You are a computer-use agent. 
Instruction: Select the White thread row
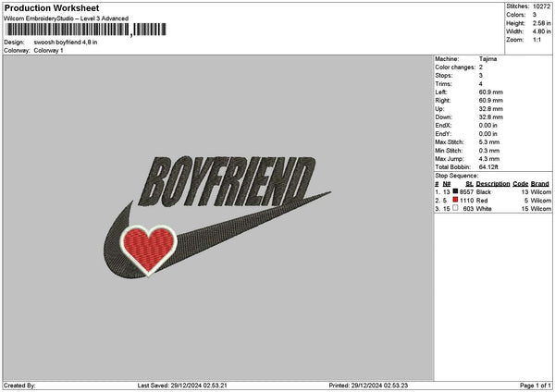click(x=492, y=208)
